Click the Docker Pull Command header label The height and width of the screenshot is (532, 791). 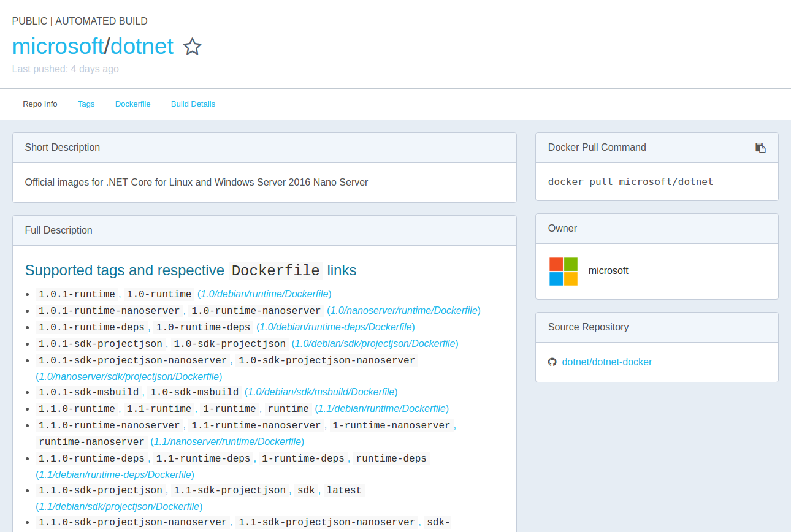click(597, 147)
